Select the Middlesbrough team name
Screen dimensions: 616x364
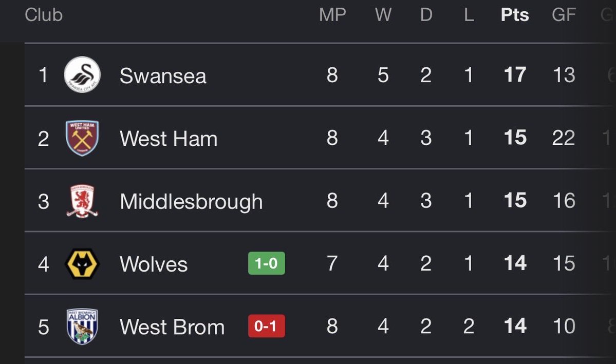point(191,201)
